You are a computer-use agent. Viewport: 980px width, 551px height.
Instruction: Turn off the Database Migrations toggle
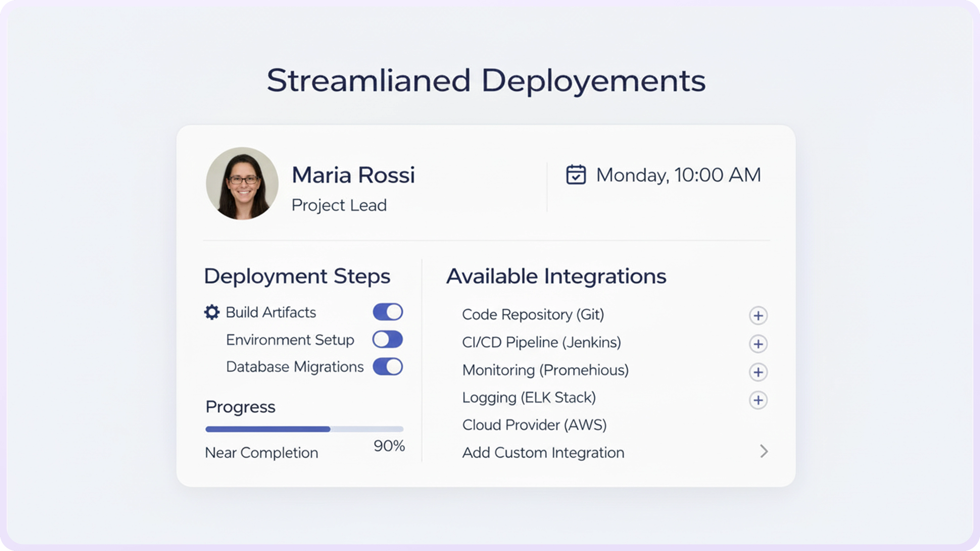(x=388, y=366)
